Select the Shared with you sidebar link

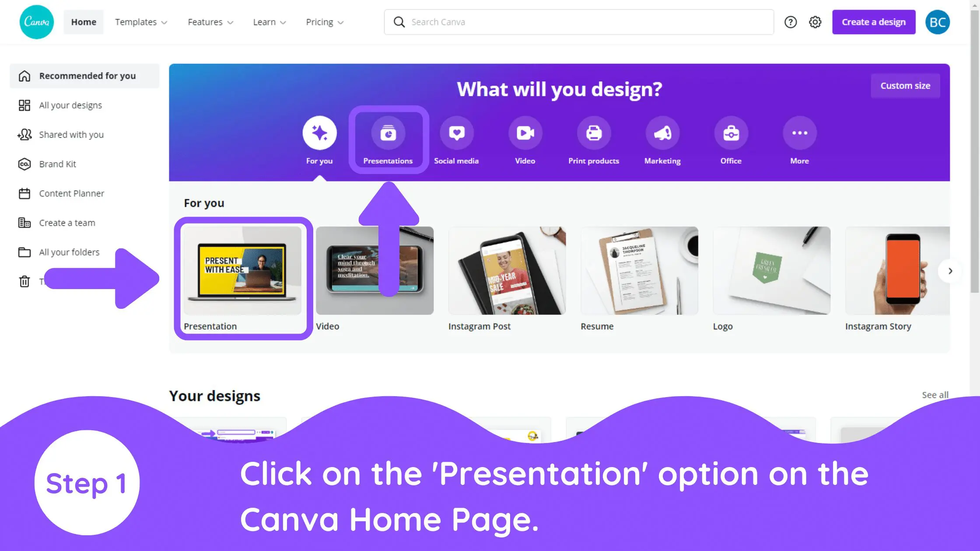click(71, 134)
